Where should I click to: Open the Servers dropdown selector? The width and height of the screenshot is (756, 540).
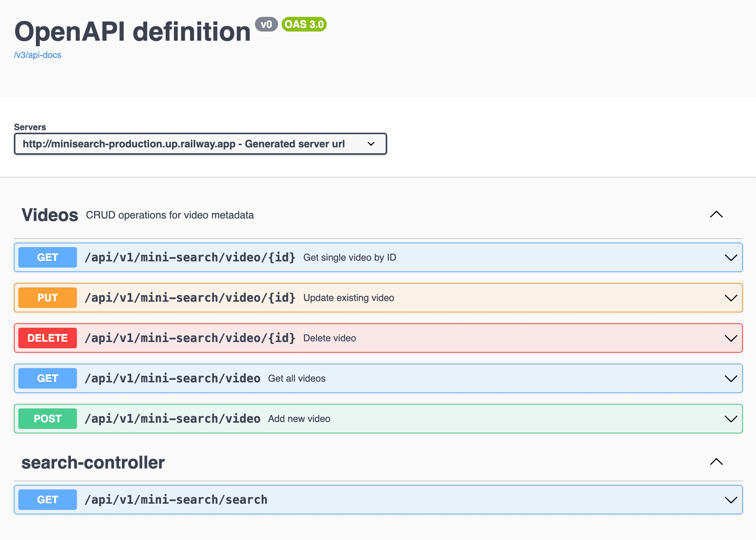click(200, 144)
